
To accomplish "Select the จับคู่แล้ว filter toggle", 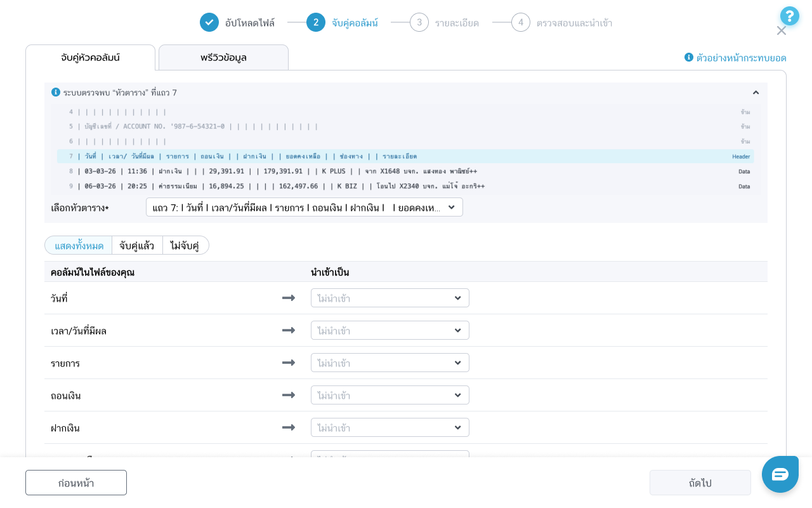I will pos(137,245).
